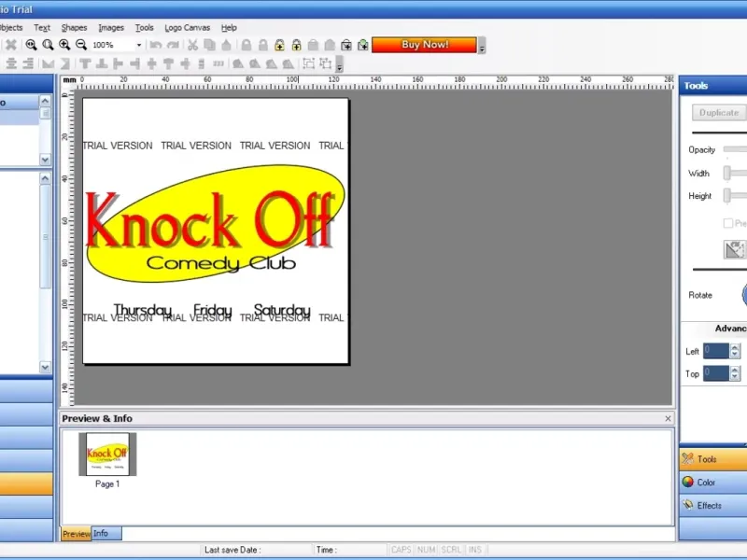
Task: Select the Knock Off text on canvas
Action: click(x=211, y=219)
